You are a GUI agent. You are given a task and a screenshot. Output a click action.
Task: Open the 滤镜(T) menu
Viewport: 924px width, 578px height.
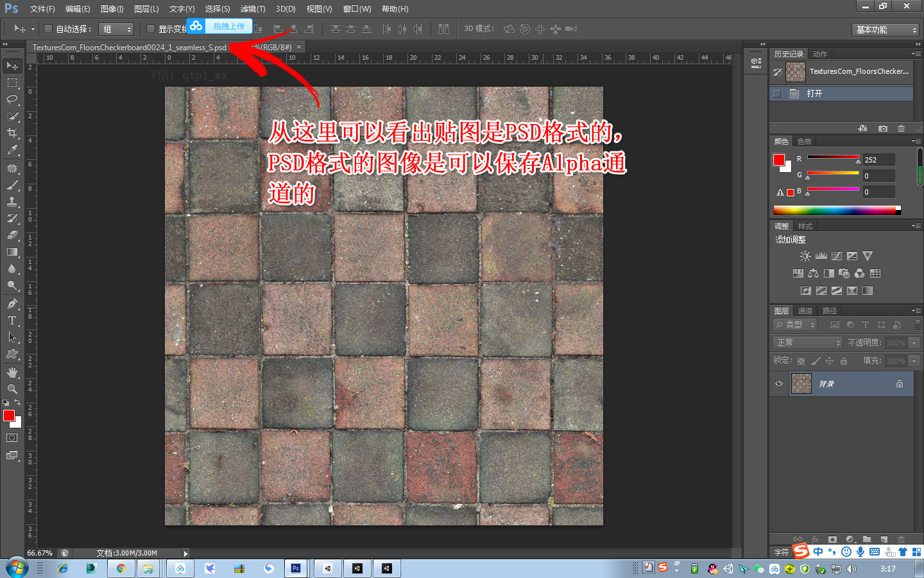[x=253, y=9]
